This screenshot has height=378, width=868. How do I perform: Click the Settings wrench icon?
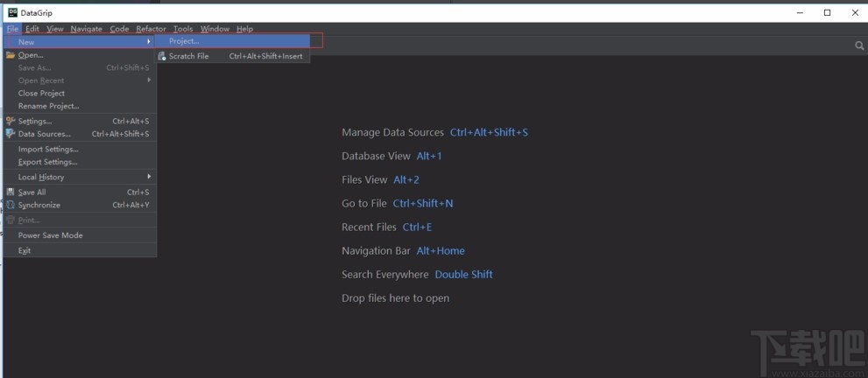[11, 122]
